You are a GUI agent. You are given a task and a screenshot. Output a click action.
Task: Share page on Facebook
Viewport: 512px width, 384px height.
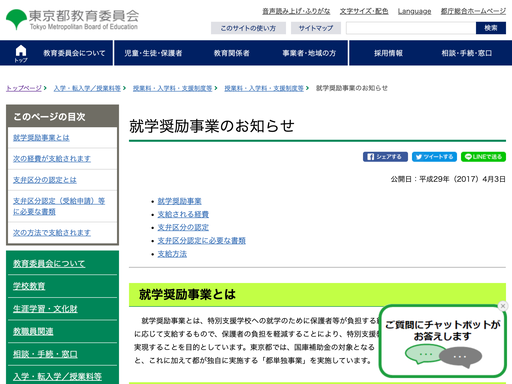pos(385,157)
